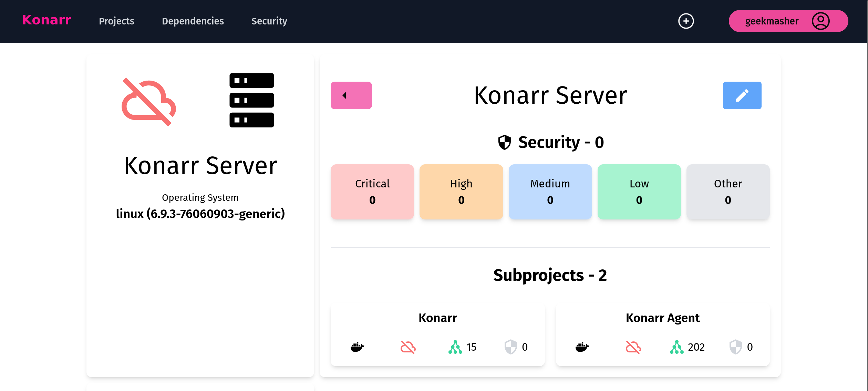Click the edit pencil for Konarr Server
868x391 pixels.
point(742,95)
